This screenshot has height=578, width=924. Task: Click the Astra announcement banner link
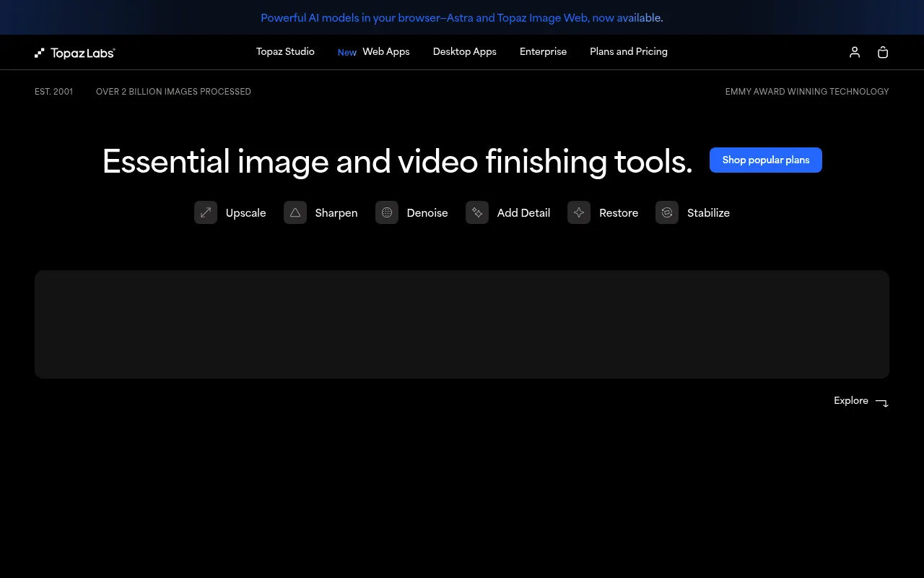(462, 18)
